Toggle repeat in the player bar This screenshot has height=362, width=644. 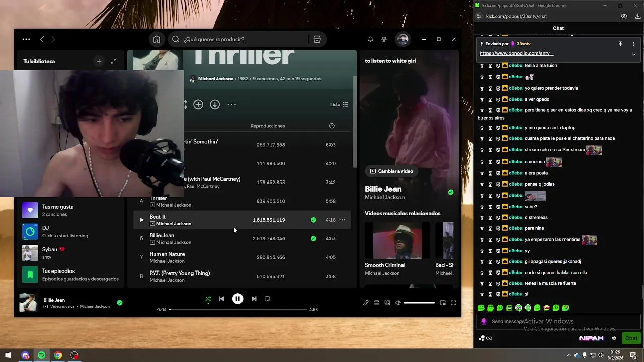(x=267, y=299)
